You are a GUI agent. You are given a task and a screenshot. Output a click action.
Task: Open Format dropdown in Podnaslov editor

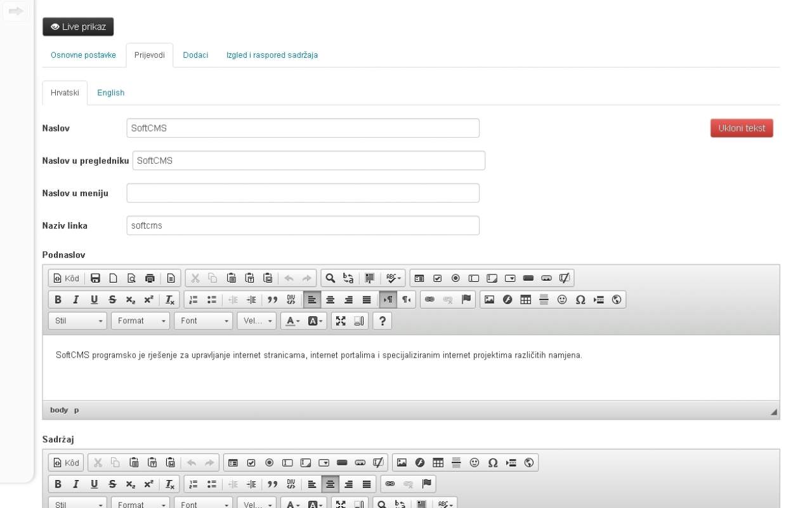point(140,321)
